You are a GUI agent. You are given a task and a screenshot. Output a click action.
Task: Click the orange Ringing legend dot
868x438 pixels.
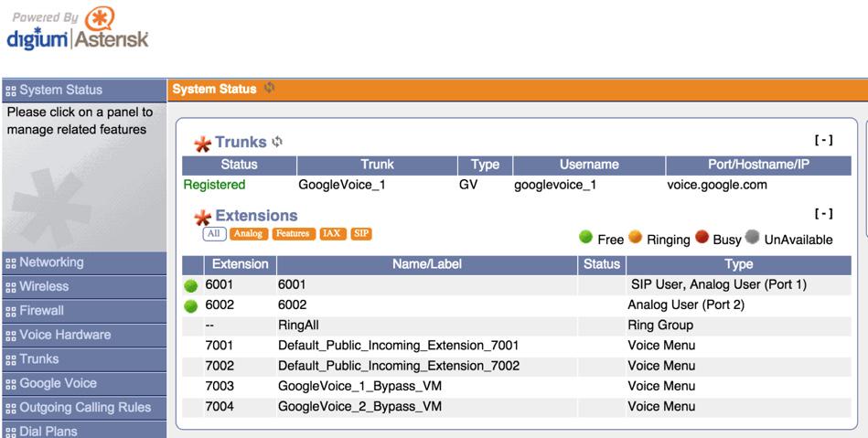pyautogui.click(x=636, y=238)
